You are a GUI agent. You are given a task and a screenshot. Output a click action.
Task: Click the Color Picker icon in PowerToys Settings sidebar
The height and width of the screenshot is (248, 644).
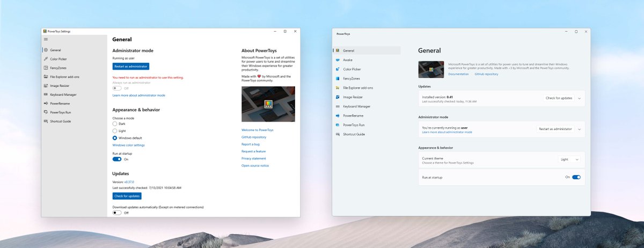coord(46,59)
